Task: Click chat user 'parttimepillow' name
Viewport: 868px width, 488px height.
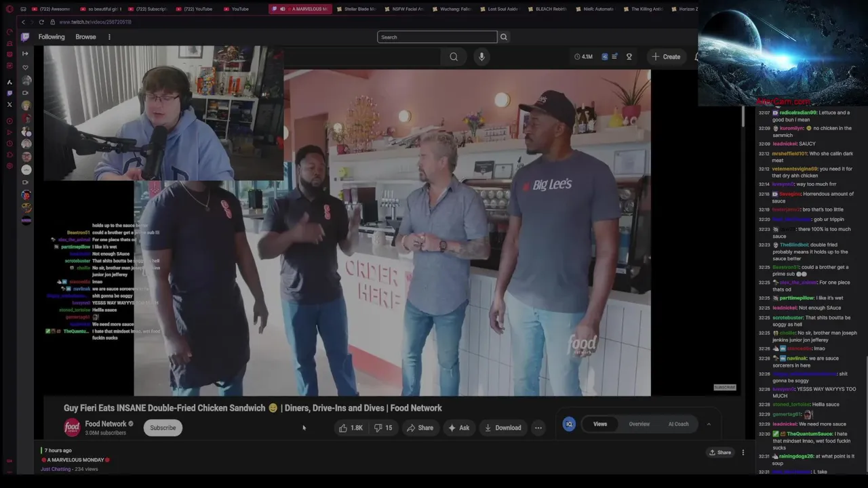Action: 797,298
